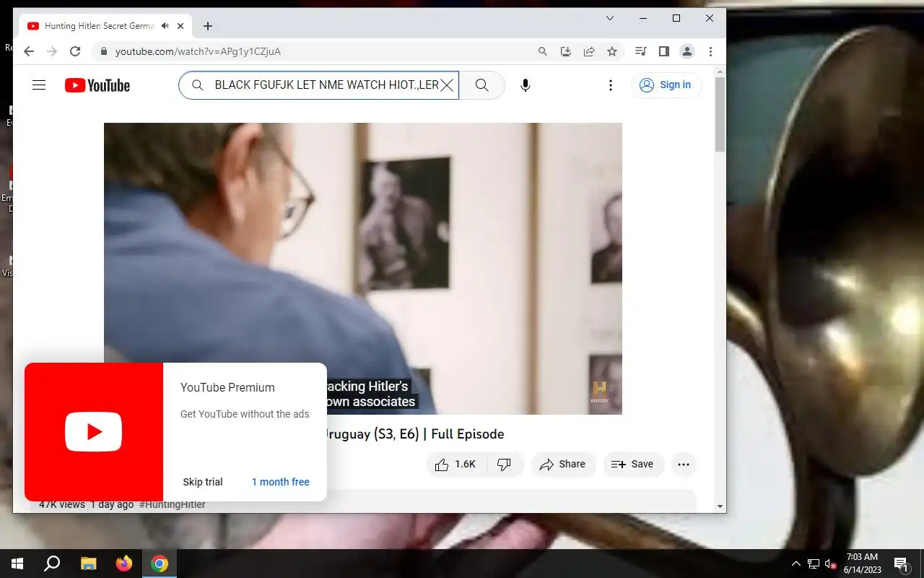Screen dimensions: 924x578
Task: Go to the YouTube home logo
Action: pyautogui.click(x=97, y=85)
